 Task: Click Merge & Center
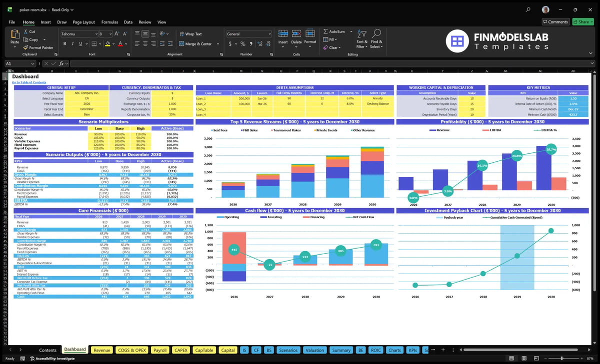coord(195,44)
